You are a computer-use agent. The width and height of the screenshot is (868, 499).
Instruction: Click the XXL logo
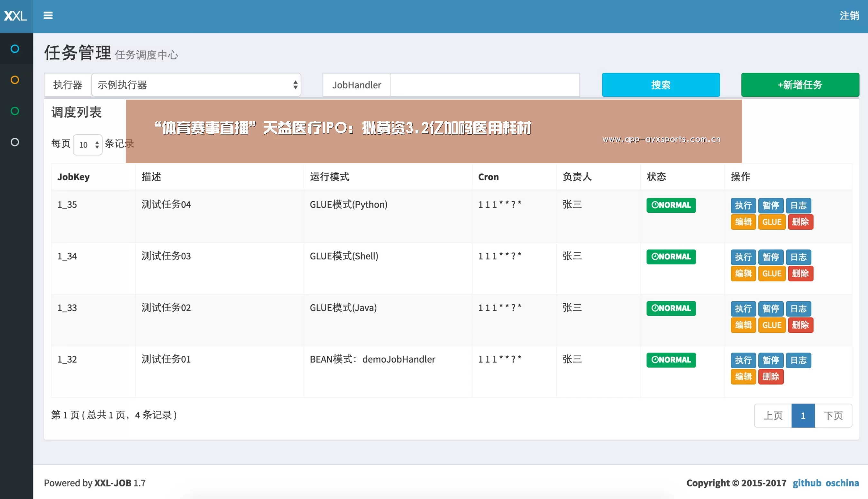[15, 16]
